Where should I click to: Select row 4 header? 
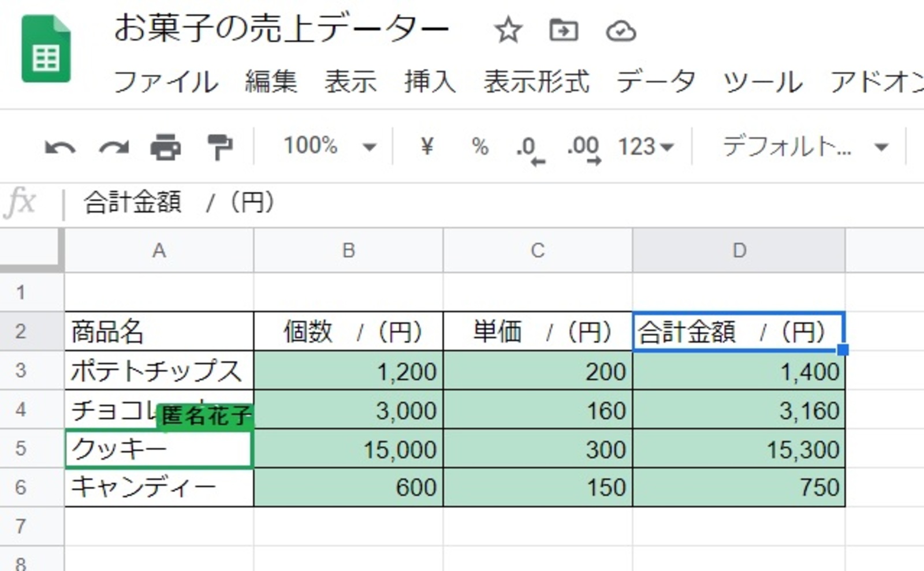point(32,409)
